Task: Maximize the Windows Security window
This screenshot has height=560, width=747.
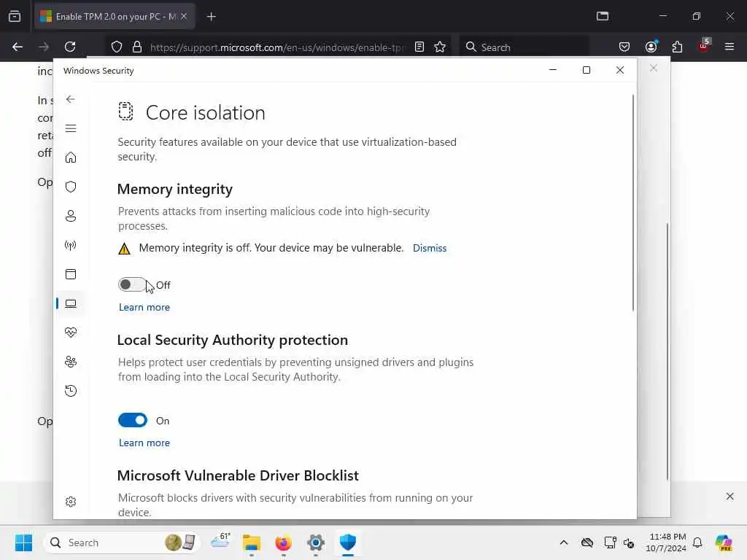Action: click(x=587, y=70)
